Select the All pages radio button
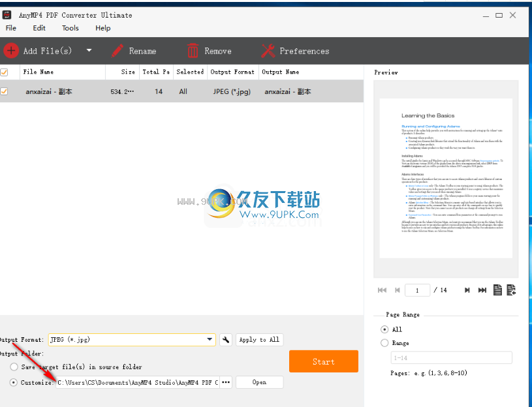The height and width of the screenshot is (407, 532). 384,329
